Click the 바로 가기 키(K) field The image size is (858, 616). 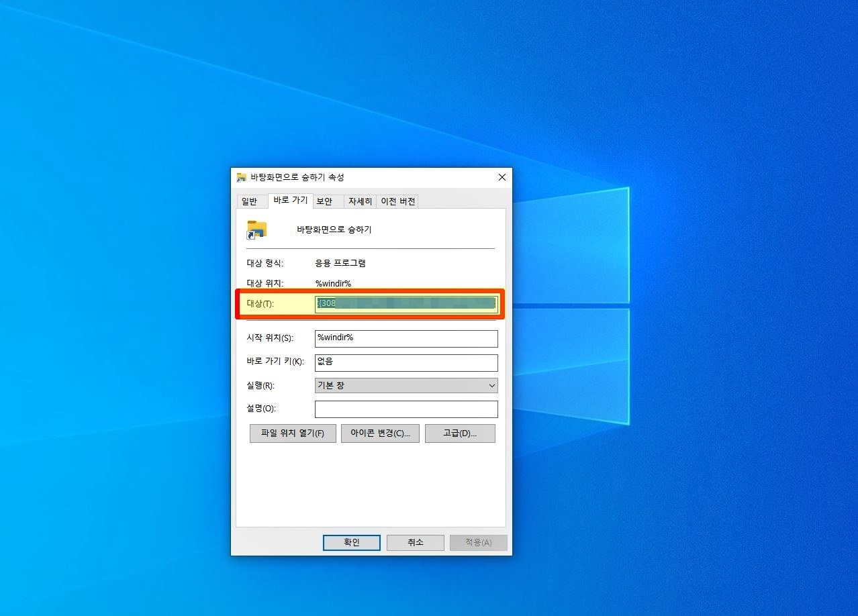[x=406, y=362]
